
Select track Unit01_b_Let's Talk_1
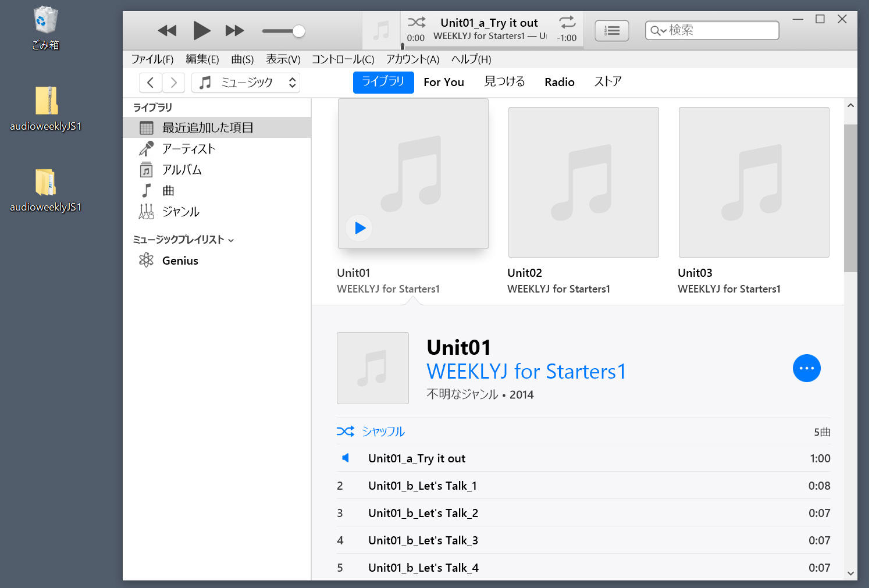pyautogui.click(x=583, y=486)
